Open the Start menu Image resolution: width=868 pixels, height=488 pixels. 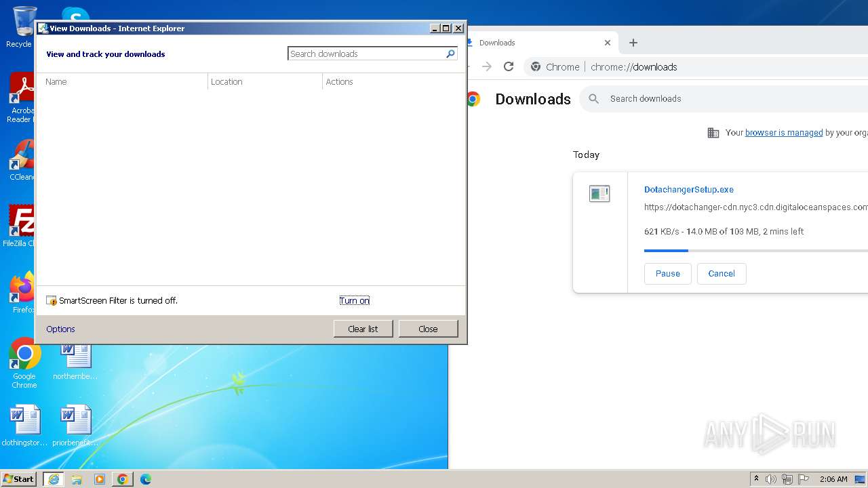(x=18, y=479)
